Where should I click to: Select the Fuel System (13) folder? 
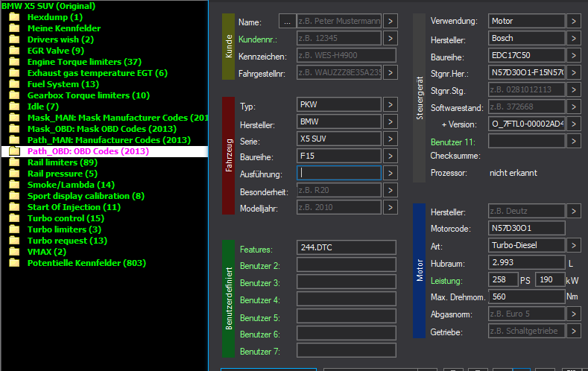point(63,84)
